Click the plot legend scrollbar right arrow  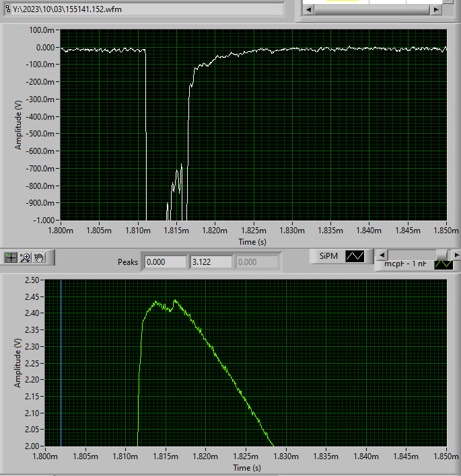pyautogui.click(x=456, y=255)
